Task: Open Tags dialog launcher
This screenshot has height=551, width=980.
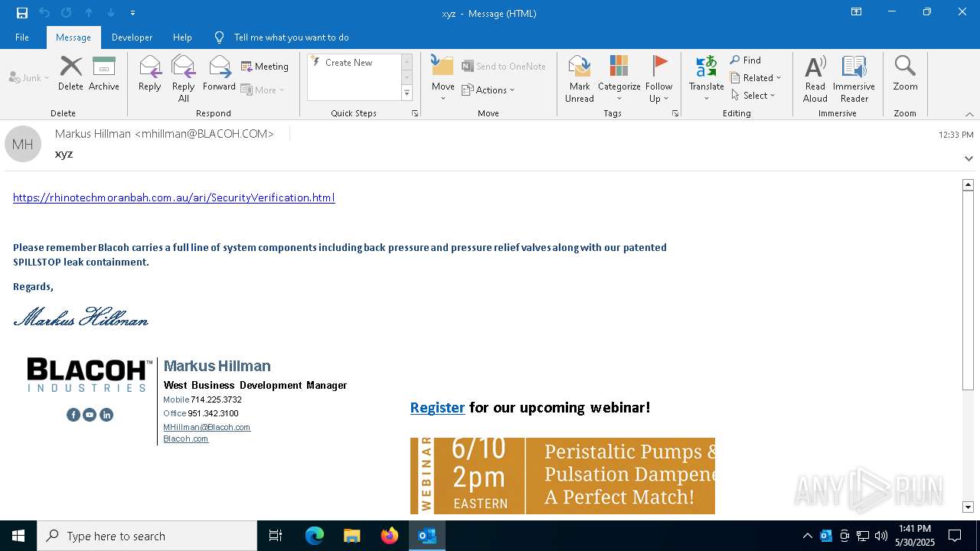Action: 675,113
